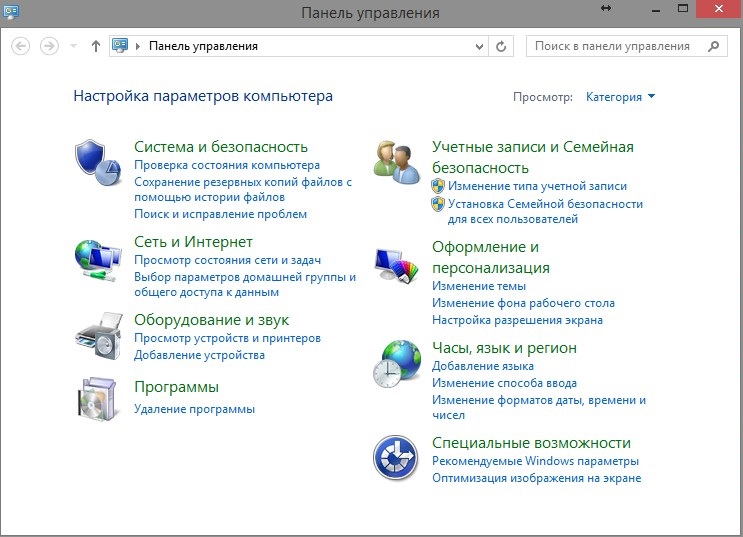743x537 pixels.
Task: Click Добавление языка link
Action: pyautogui.click(x=482, y=366)
